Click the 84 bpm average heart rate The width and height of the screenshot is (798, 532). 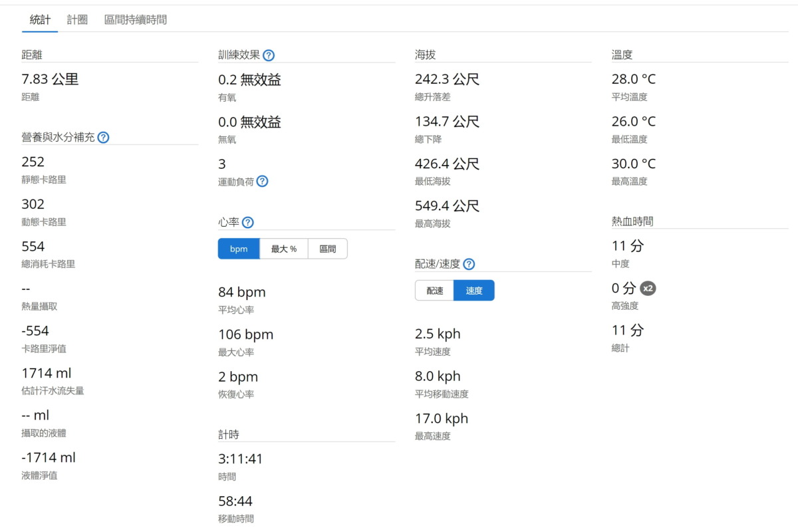(241, 293)
